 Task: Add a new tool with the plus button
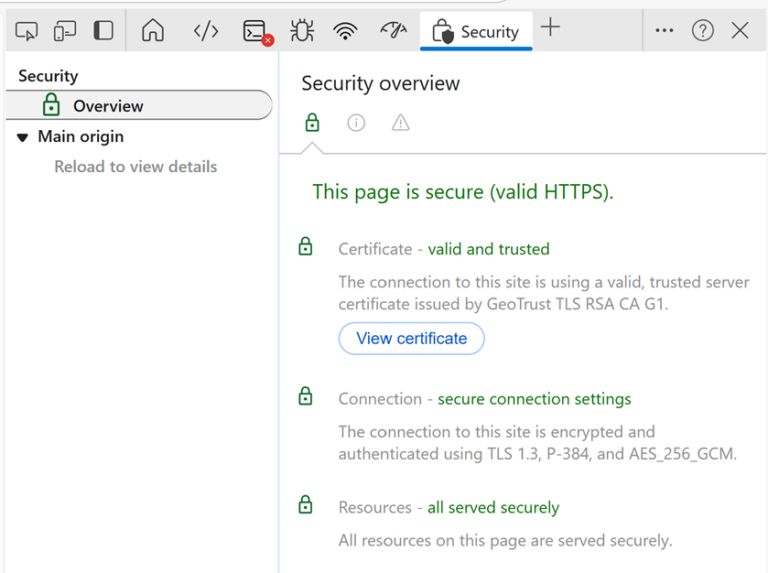point(551,27)
